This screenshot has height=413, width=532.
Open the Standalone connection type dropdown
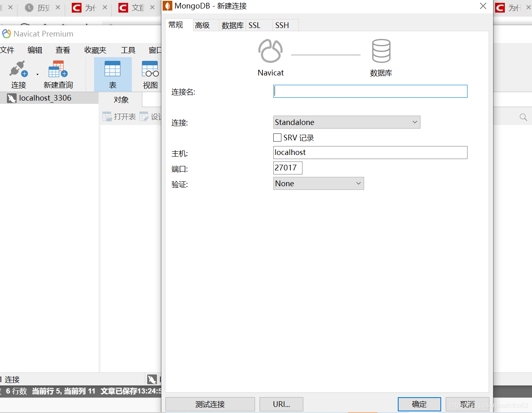tap(347, 122)
